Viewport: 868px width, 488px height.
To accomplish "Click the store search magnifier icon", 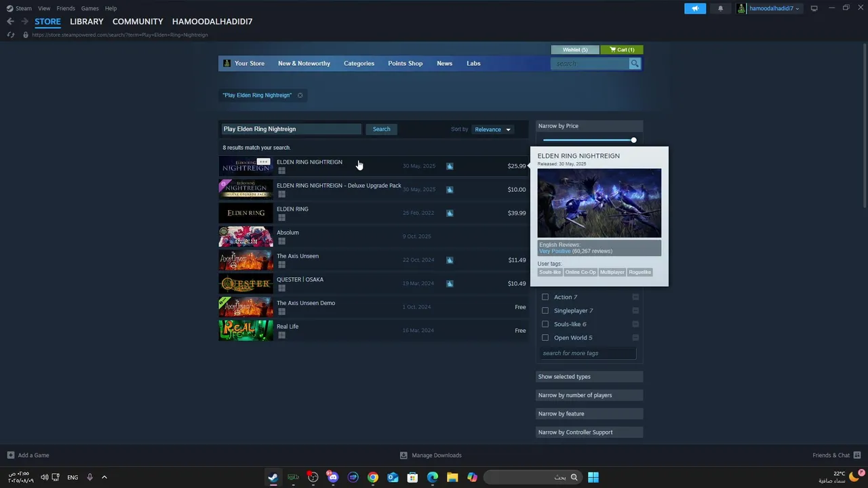I will point(635,64).
